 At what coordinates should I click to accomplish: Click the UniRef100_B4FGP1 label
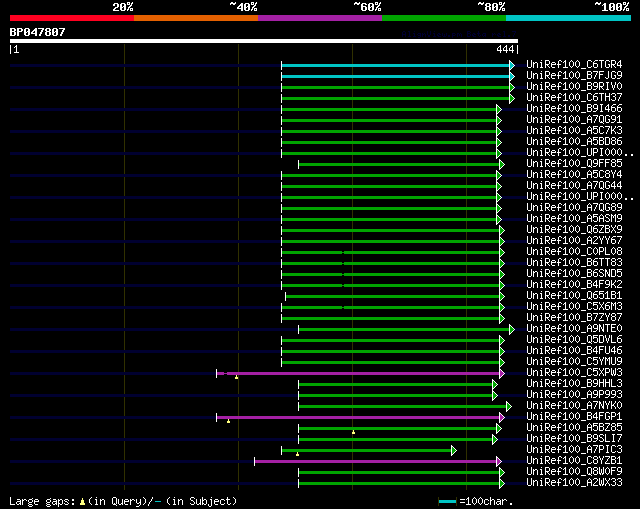(574, 417)
